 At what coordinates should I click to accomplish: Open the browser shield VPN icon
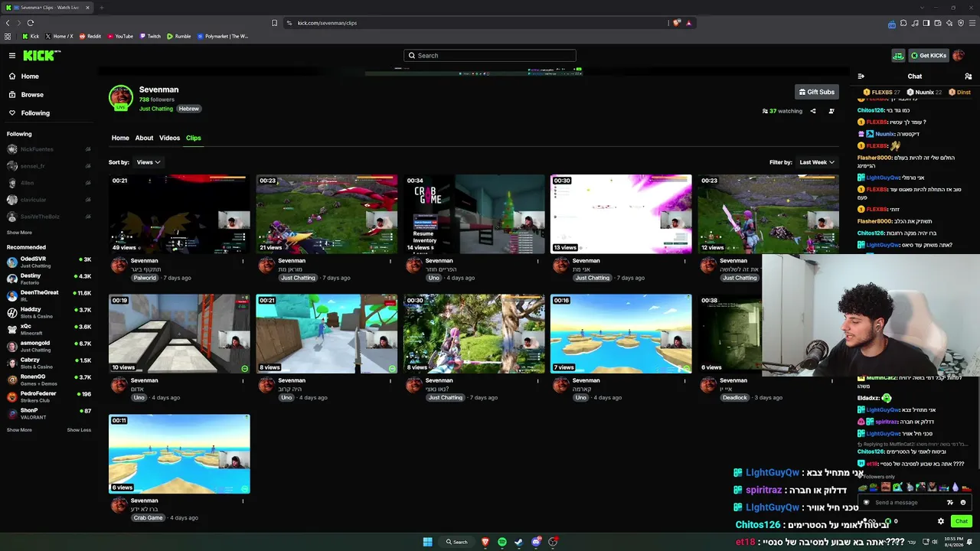click(961, 23)
